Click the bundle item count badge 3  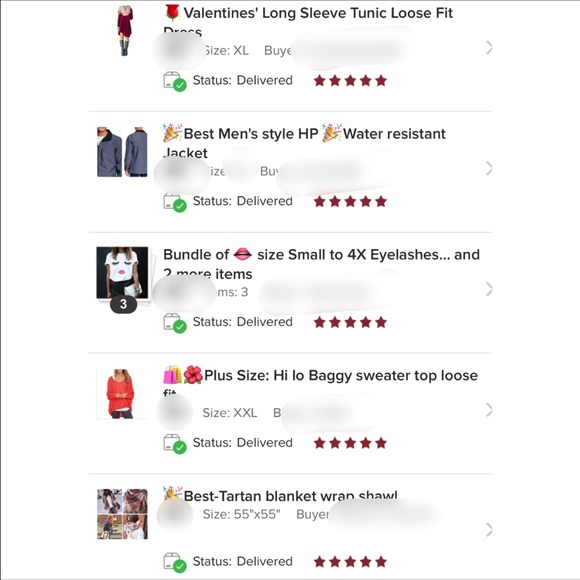pyautogui.click(x=124, y=304)
